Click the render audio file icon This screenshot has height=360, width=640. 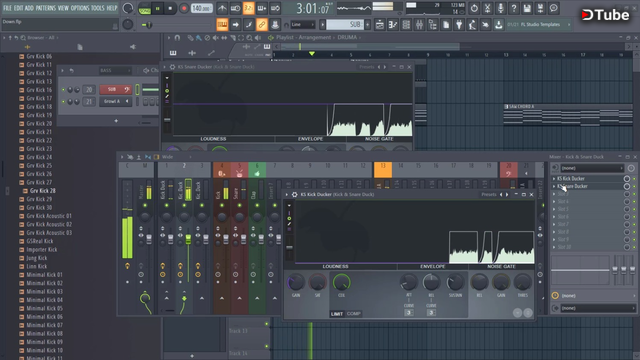tap(540, 8)
